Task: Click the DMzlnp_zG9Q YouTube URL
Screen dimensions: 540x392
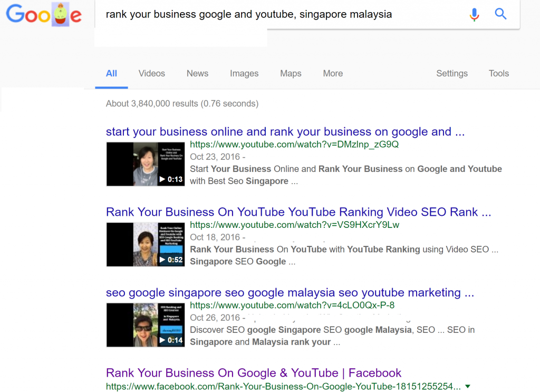Action: tap(294, 145)
